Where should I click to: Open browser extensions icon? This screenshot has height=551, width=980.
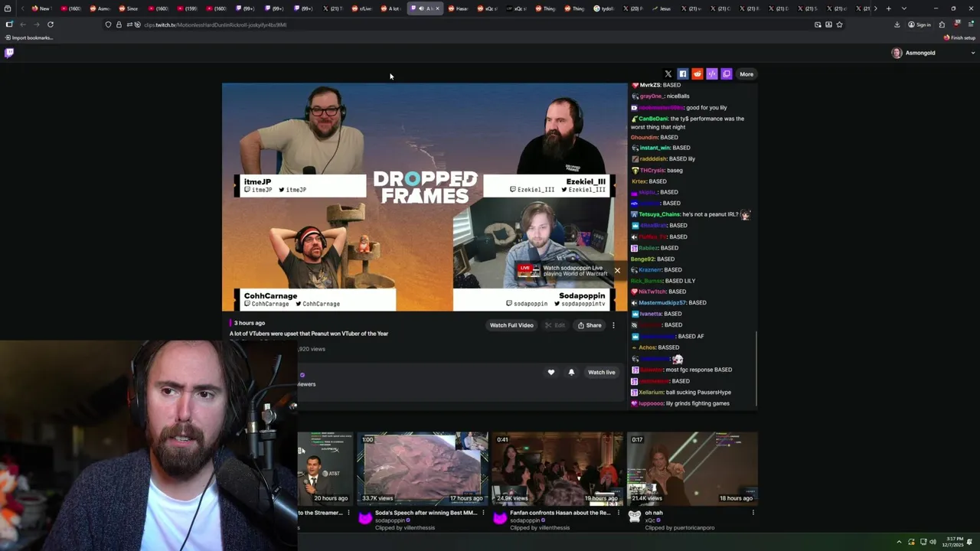point(942,24)
